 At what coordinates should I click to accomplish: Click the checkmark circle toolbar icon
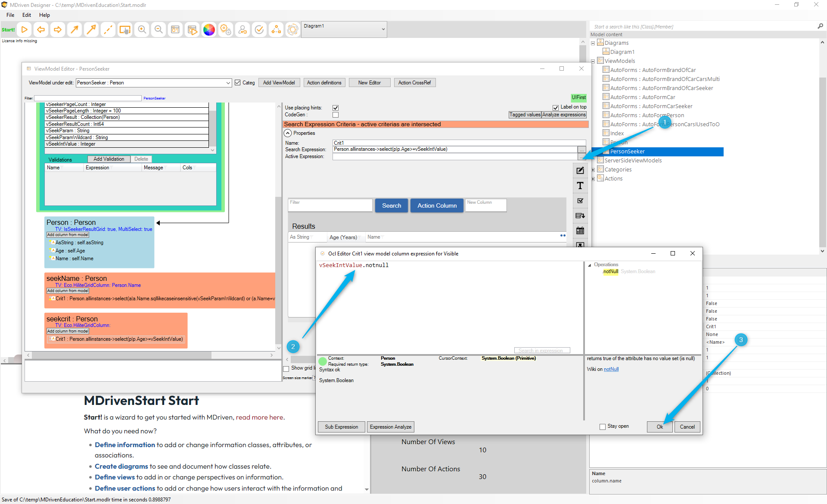[259, 30]
